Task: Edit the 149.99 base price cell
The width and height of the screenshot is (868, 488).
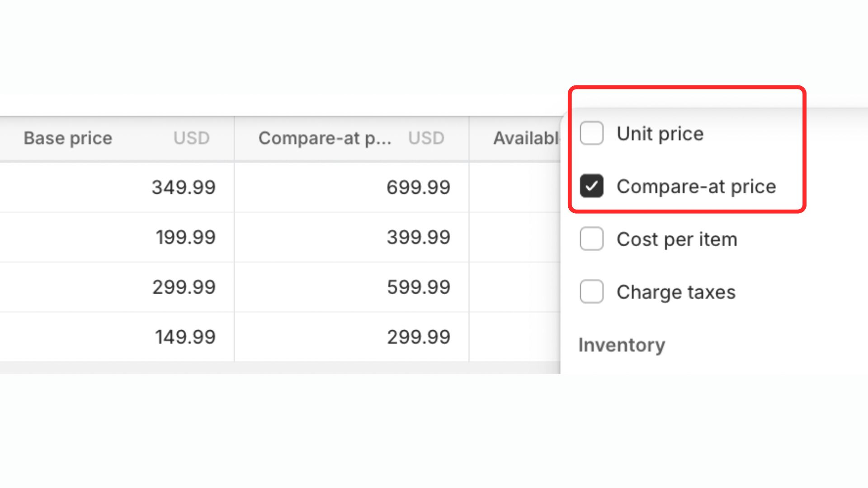Action: pyautogui.click(x=185, y=337)
